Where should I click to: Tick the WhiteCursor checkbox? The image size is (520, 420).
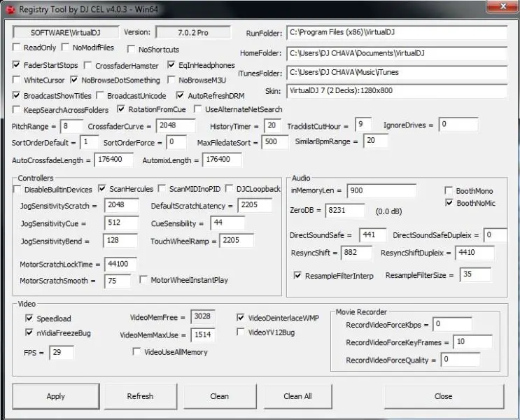(x=16, y=80)
